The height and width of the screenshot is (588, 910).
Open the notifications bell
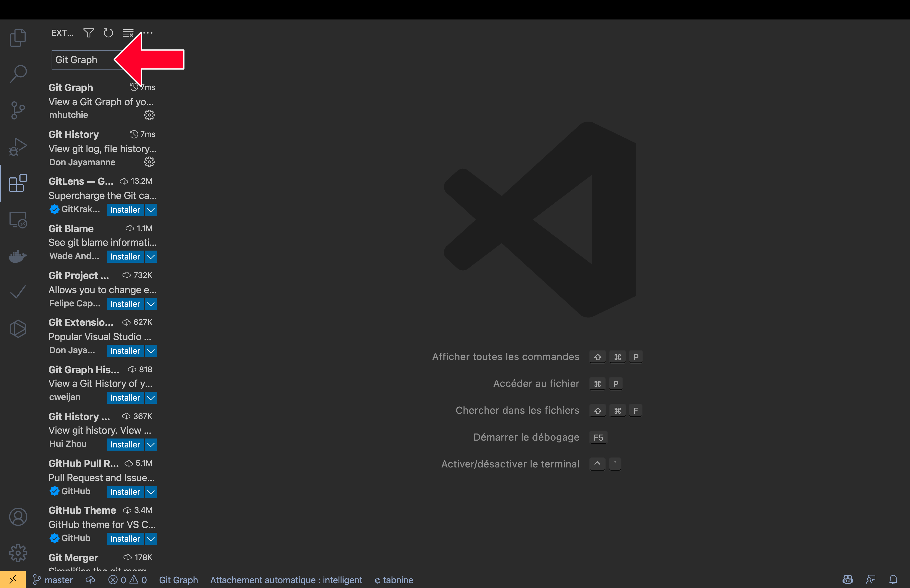[893, 580]
